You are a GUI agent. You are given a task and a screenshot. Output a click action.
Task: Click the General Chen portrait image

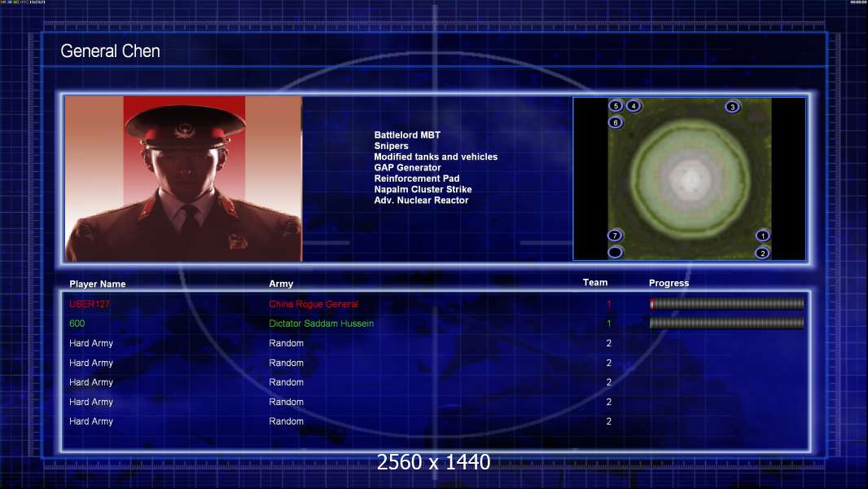(x=184, y=178)
